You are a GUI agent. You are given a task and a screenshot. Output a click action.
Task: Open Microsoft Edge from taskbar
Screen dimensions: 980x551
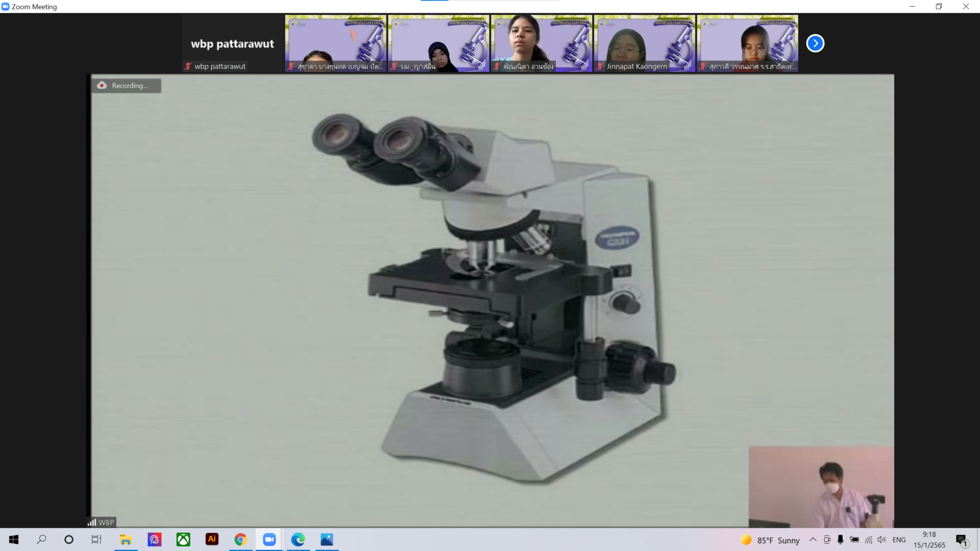point(298,540)
